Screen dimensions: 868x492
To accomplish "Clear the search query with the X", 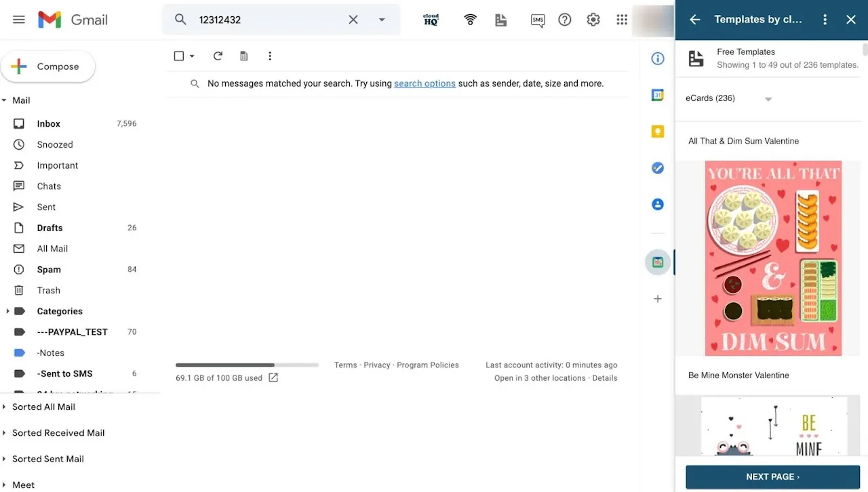I will 353,20.
